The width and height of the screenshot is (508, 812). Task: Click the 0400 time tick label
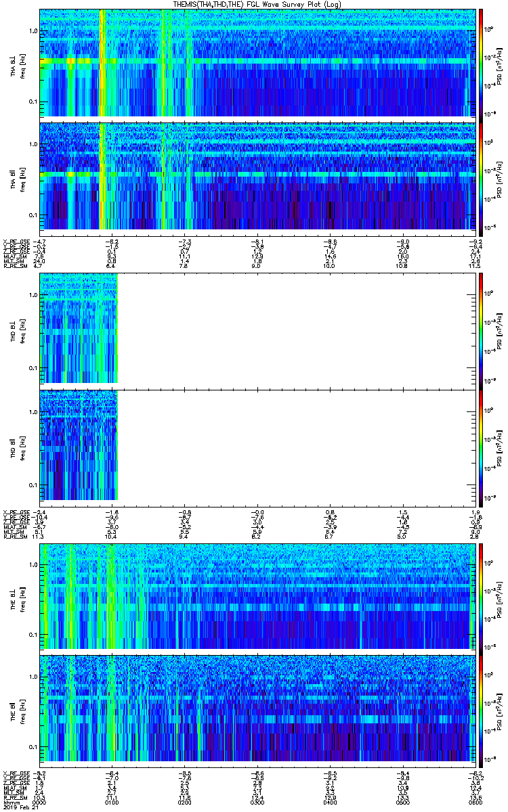pyautogui.click(x=331, y=801)
